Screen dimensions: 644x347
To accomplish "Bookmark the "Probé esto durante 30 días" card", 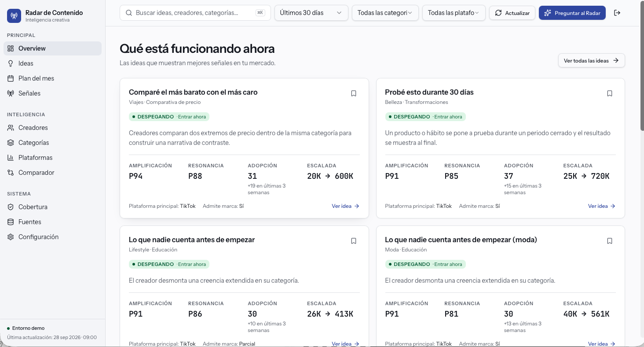I will click(610, 93).
